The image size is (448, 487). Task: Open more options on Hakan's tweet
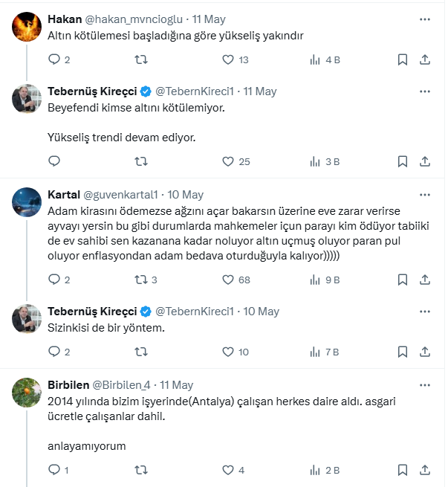pos(425,19)
